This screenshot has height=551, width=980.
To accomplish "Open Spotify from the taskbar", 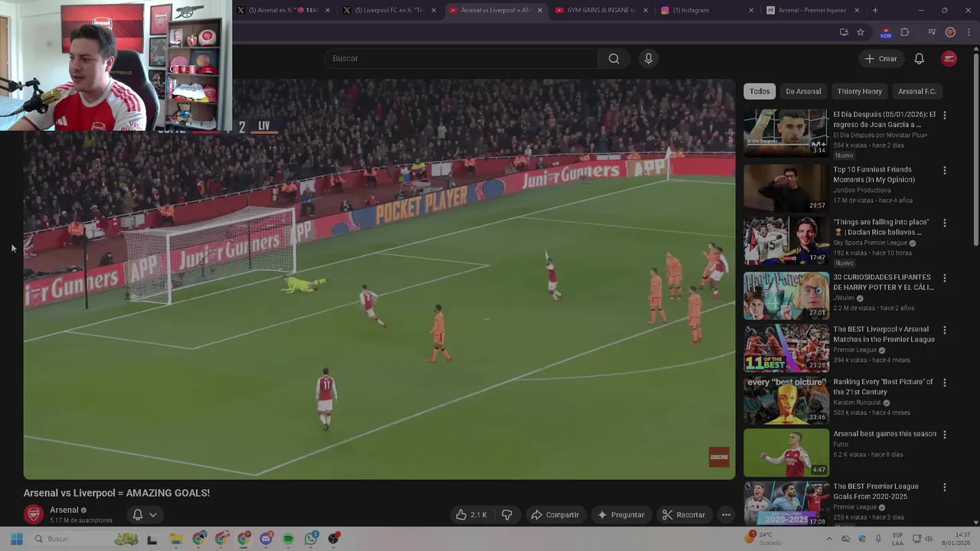I will (289, 539).
